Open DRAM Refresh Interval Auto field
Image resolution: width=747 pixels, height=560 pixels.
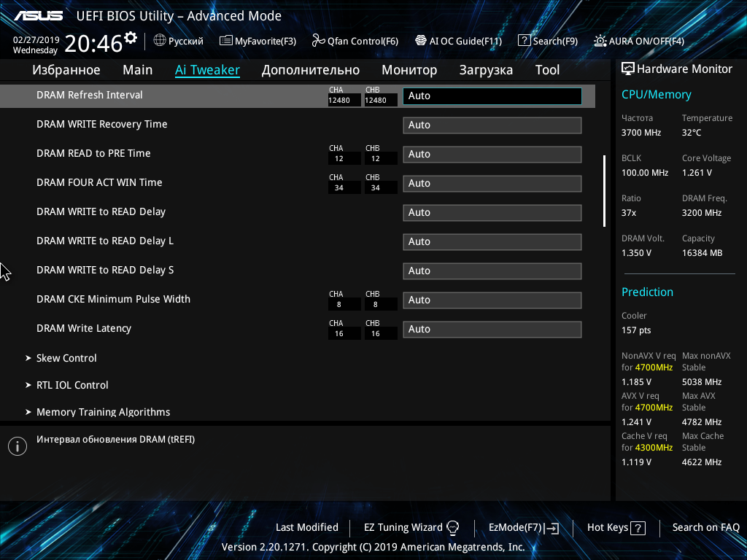tap(492, 96)
